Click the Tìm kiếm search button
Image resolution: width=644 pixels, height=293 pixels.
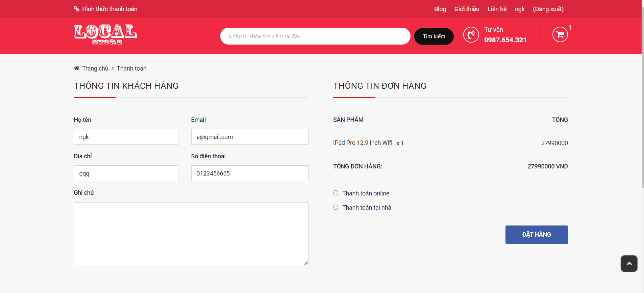(x=434, y=36)
